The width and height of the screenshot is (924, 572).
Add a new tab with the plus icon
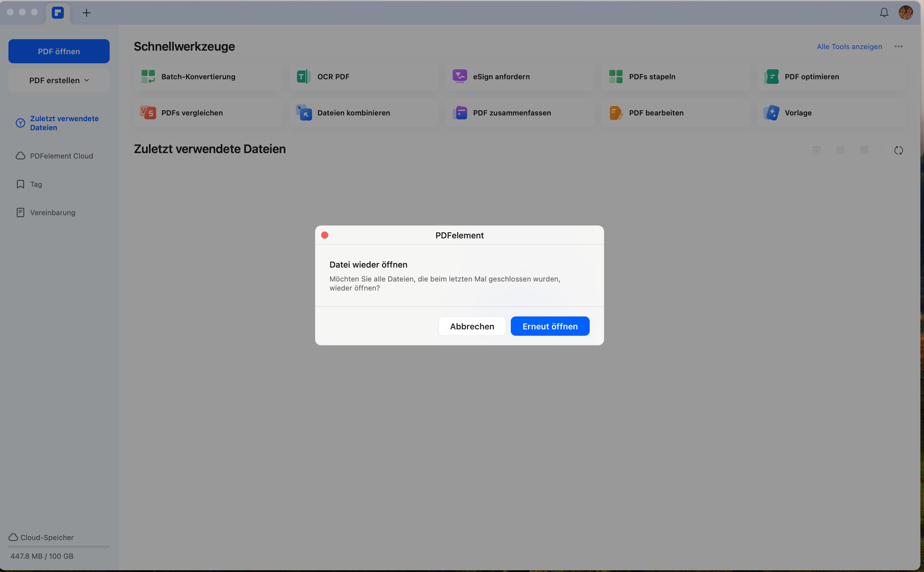[86, 13]
